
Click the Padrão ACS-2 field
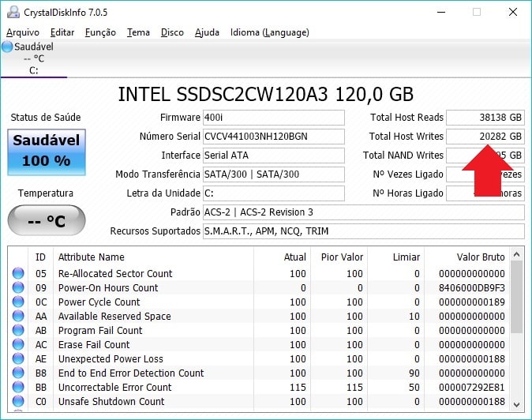coord(364,212)
